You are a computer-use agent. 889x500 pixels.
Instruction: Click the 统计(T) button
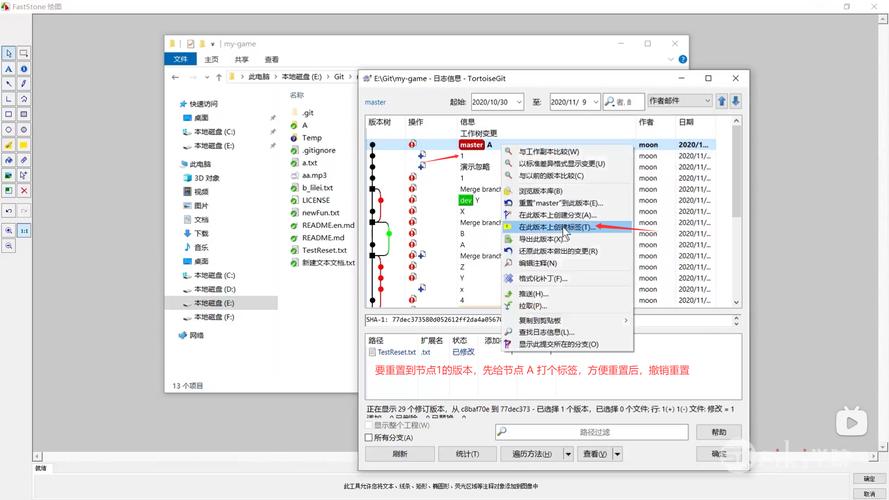467,454
